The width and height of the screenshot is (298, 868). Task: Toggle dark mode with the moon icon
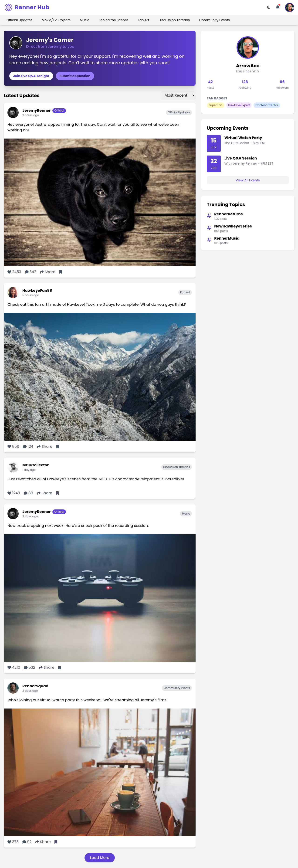tap(268, 7)
